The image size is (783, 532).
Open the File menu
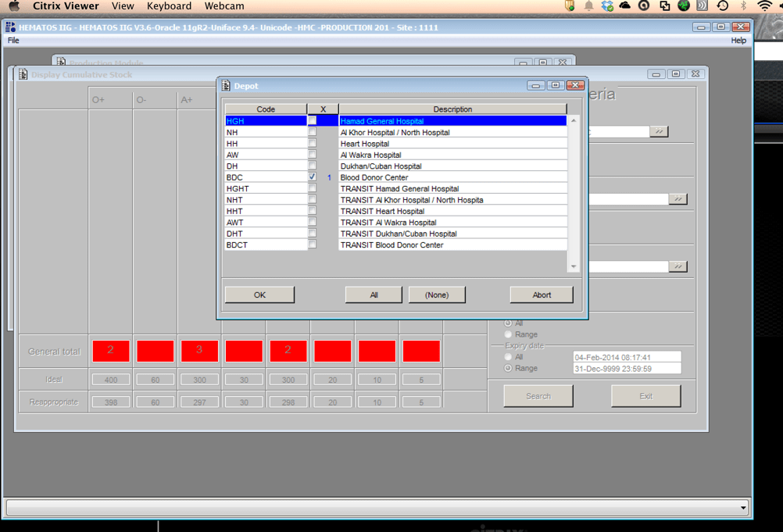click(13, 41)
